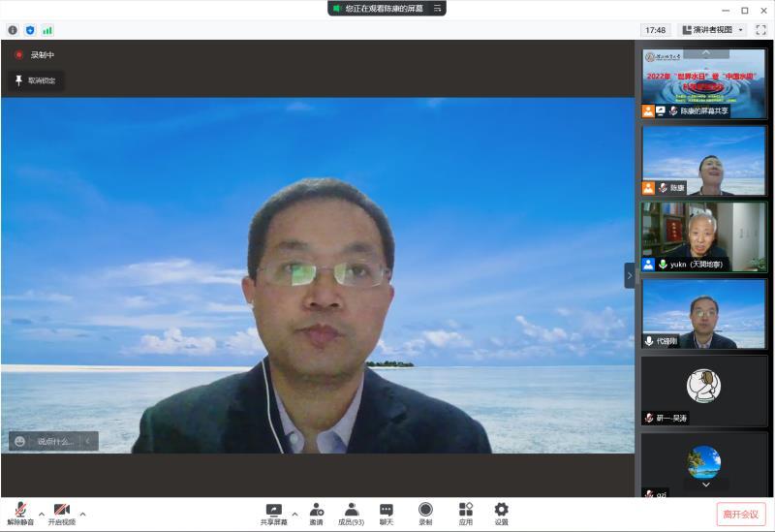Click the Invite (邀请) icon

point(317,513)
